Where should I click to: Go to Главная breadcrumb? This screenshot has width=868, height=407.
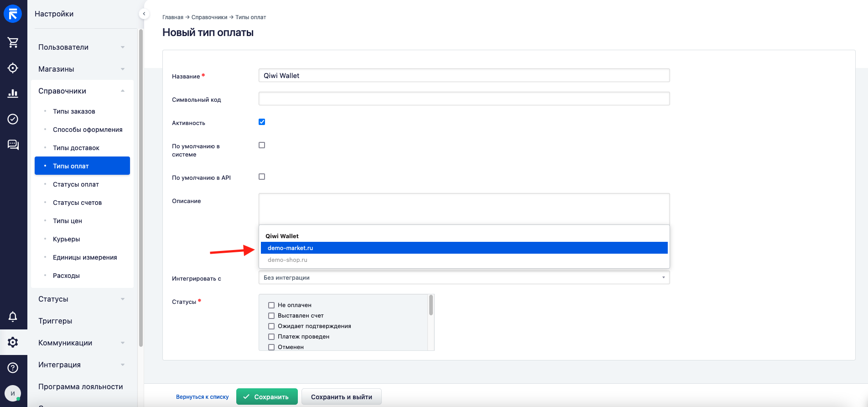[x=173, y=17]
